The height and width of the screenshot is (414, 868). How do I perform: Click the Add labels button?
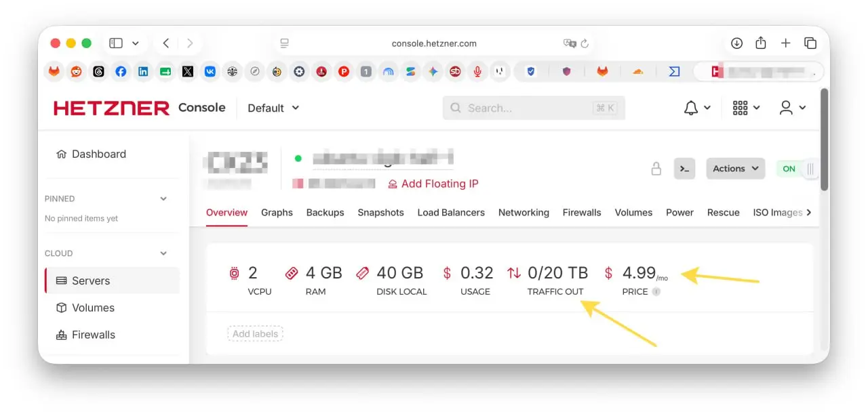(x=255, y=333)
